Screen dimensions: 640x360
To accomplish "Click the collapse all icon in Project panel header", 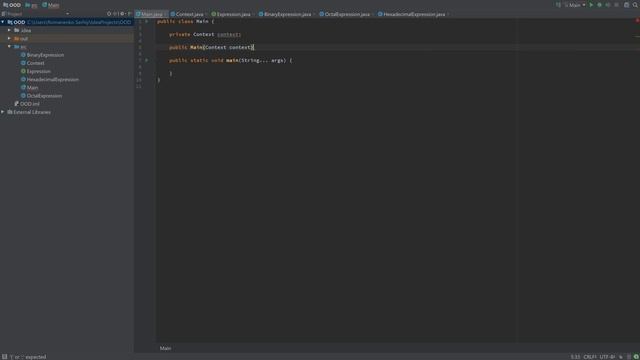I will (x=116, y=14).
